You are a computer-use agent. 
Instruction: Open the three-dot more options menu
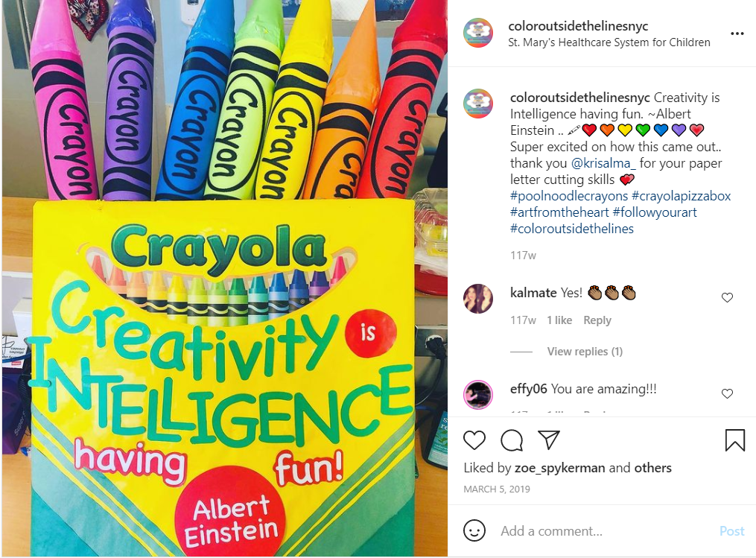point(737,34)
